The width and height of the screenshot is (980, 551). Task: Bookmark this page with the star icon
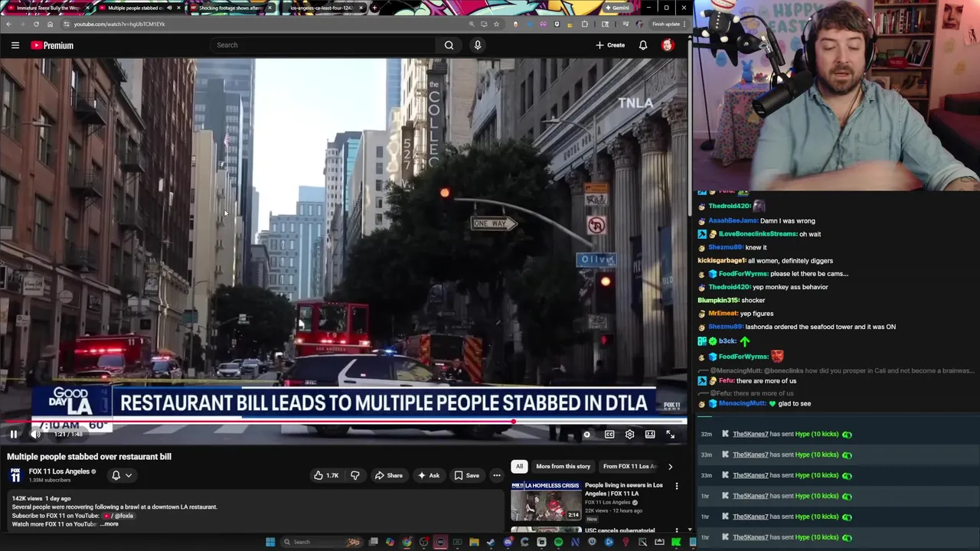pyautogui.click(x=496, y=24)
